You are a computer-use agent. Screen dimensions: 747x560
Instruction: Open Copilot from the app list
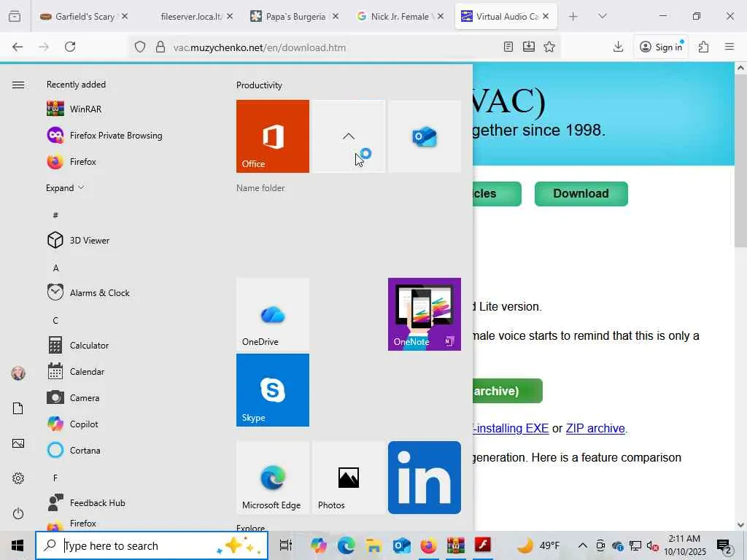coord(72,424)
